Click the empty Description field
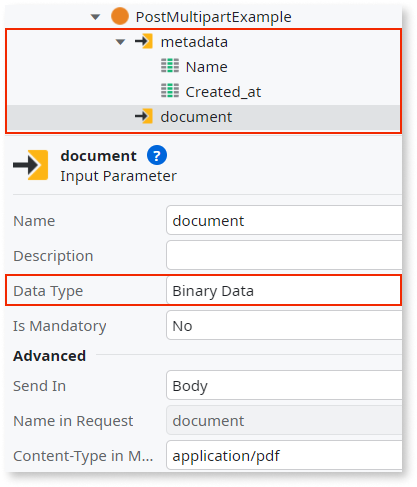This screenshot has width=417, height=487. (x=284, y=255)
